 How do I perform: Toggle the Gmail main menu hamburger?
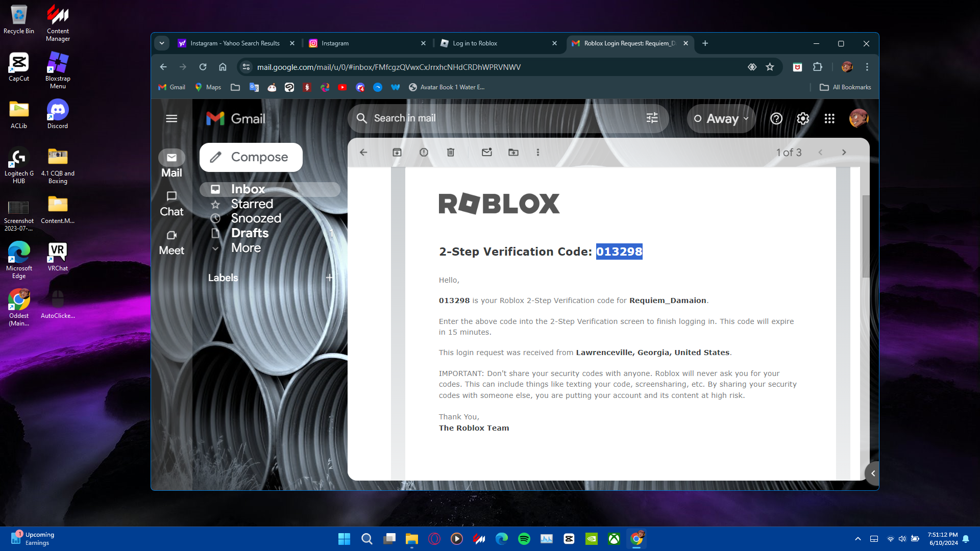(x=171, y=118)
